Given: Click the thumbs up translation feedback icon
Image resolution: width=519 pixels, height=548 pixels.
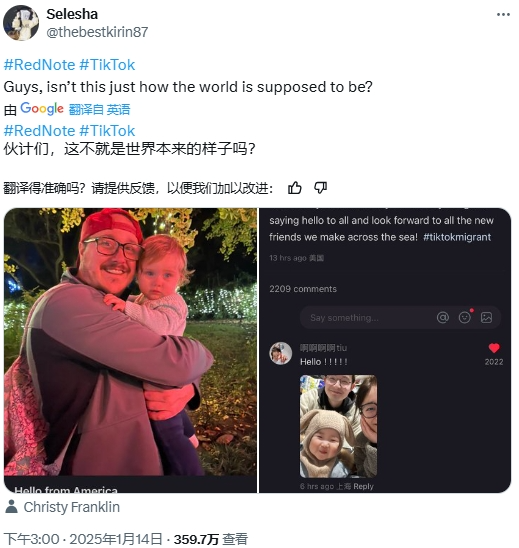Looking at the screenshot, I should (294, 188).
